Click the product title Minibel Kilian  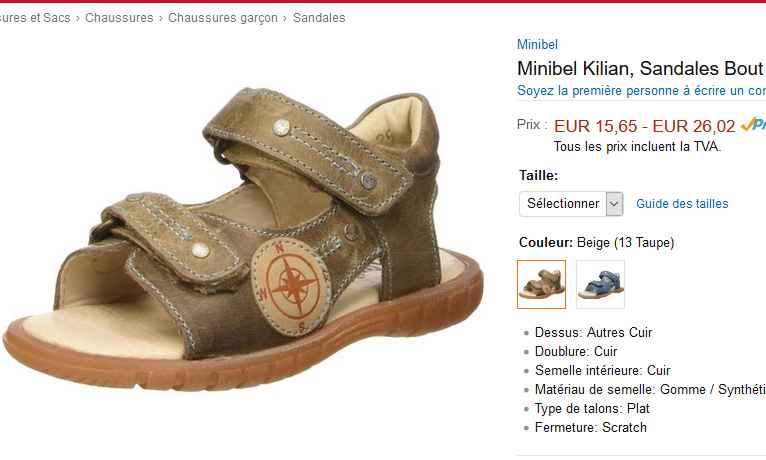coord(641,68)
